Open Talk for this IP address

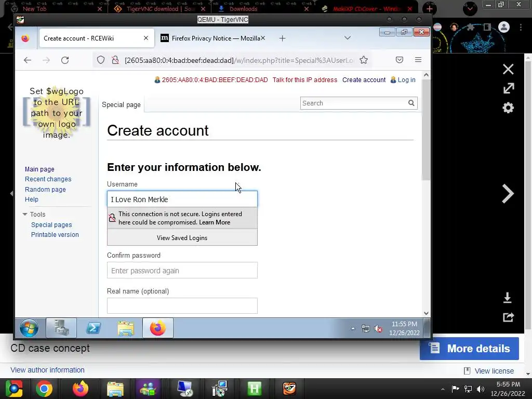click(304, 80)
